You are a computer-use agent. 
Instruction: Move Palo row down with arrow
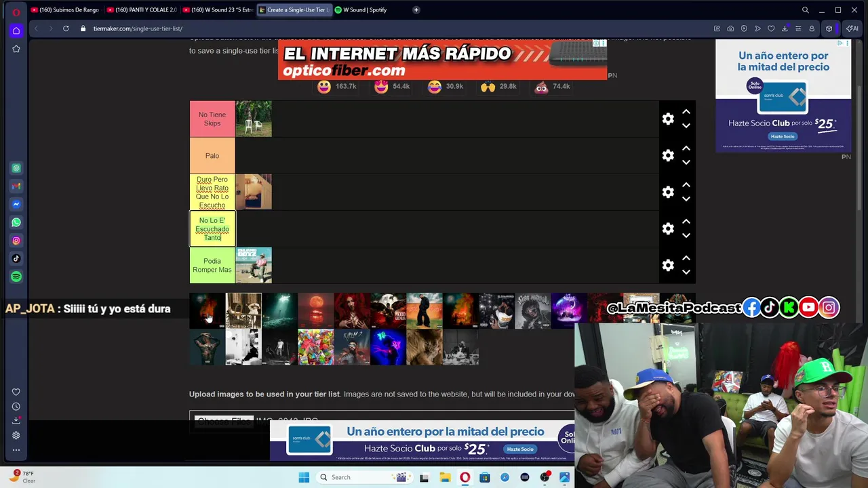pyautogui.click(x=686, y=163)
